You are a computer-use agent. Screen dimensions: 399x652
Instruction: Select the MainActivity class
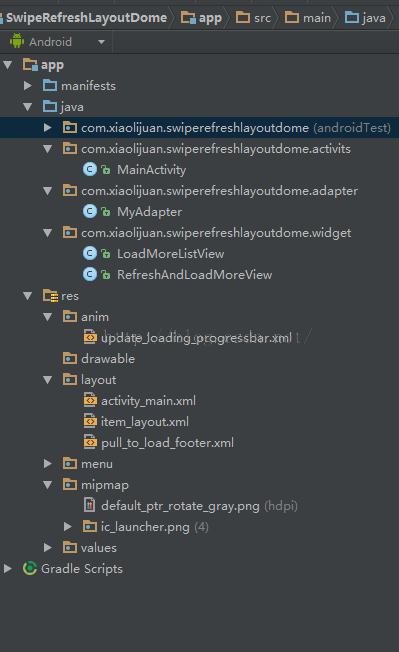[x=152, y=170]
